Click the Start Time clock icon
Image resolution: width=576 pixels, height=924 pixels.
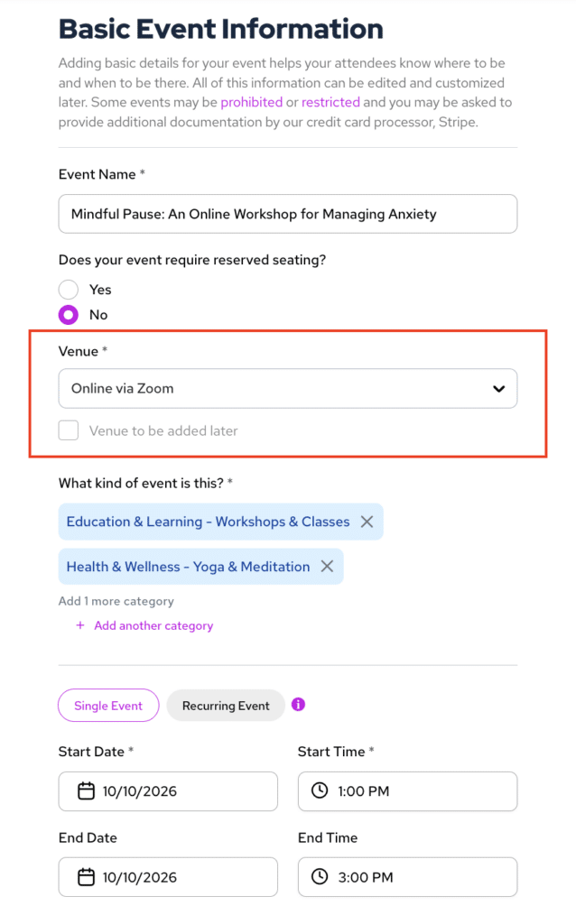(x=320, y=790)
